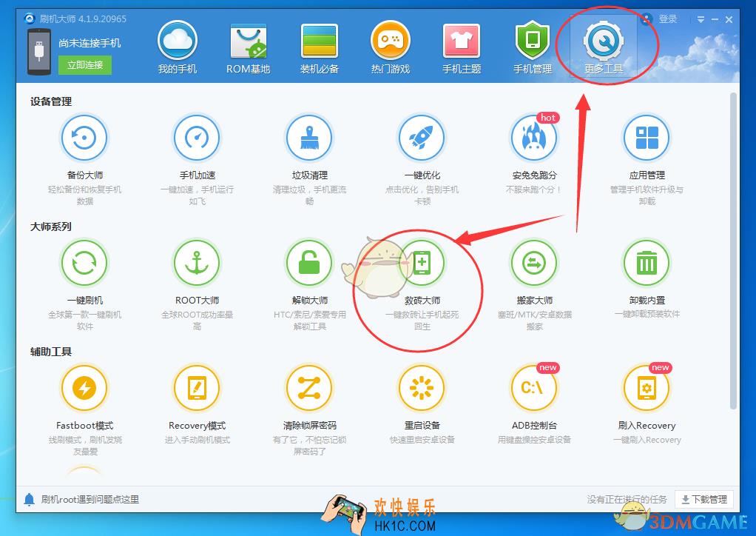Open the 手机加速 speedometer icon

pos(197,138)
